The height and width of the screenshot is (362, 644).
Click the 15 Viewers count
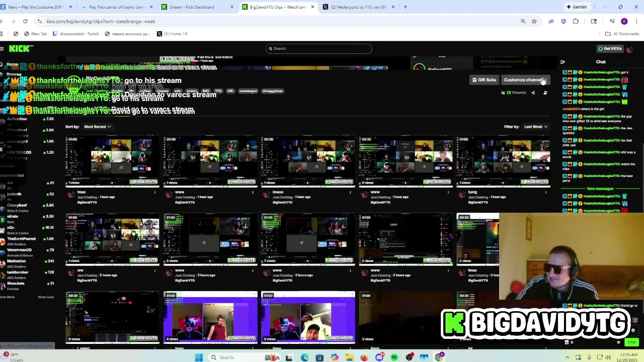point(513,93)
